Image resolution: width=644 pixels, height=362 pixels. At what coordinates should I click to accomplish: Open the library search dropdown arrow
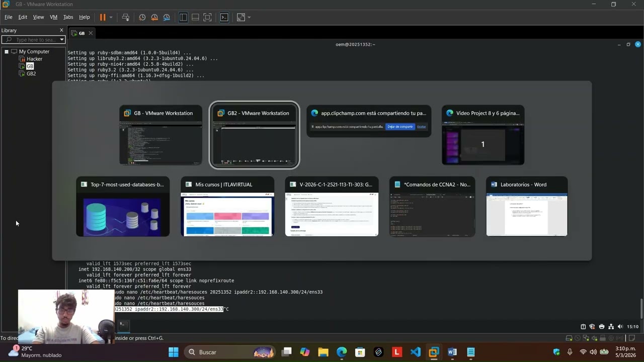(62, 39)
